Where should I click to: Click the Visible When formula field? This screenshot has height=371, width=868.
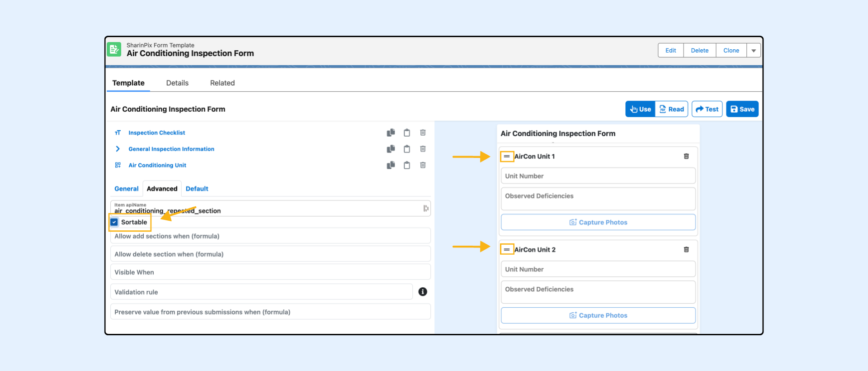point(270,272)
